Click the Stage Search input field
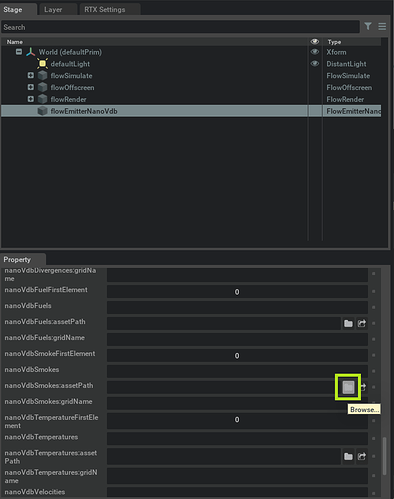 point(180,27)
